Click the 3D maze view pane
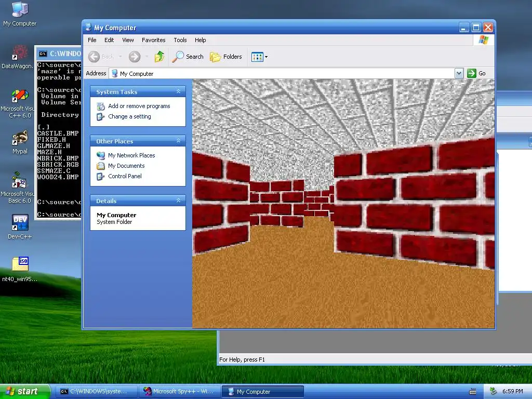This screenshot has height=399, width=532. pyautogui.click(x=343, y=204)
